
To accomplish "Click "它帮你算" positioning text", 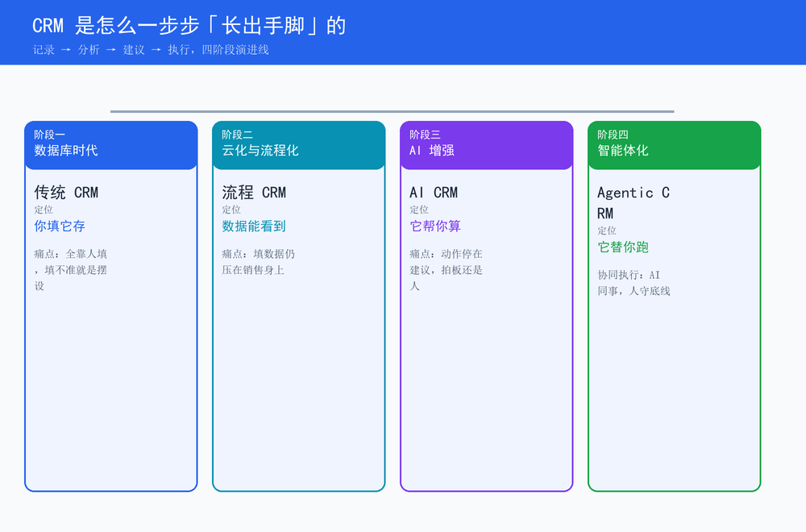I will tap(435, 227).
